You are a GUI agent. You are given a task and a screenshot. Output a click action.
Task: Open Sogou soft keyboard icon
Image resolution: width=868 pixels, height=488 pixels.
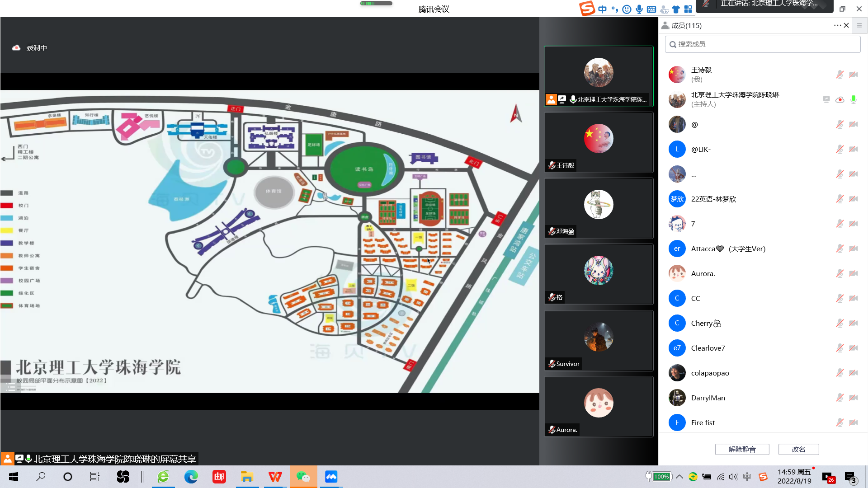click(651, 9)
